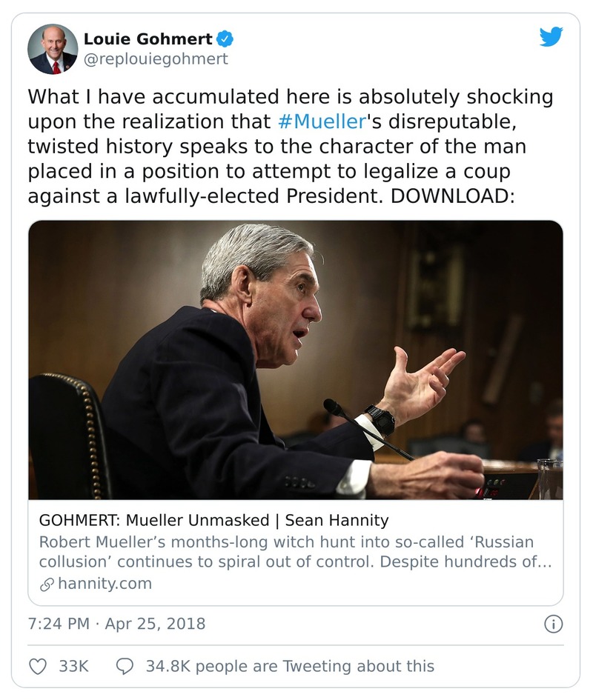Open the @replouiegohmert handle

click(156, 59)
